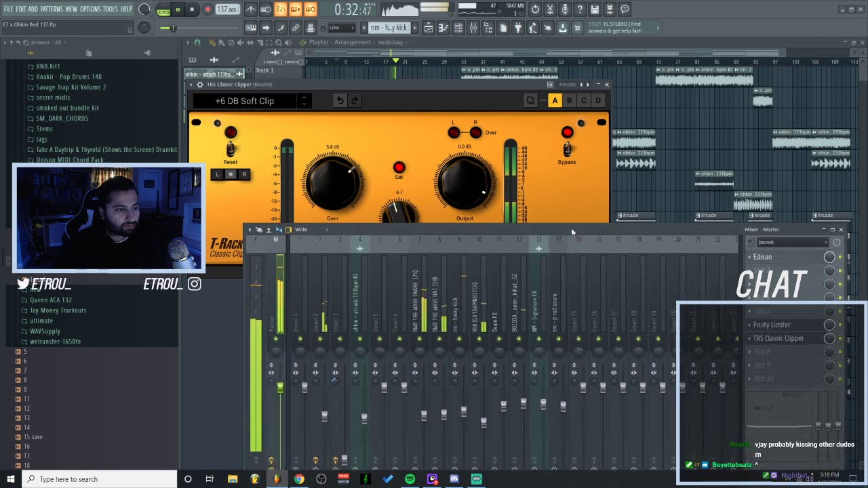Screen dimensions: 868x488
Task: Open the PATTERNS menu
Action: tap(52, 9)
